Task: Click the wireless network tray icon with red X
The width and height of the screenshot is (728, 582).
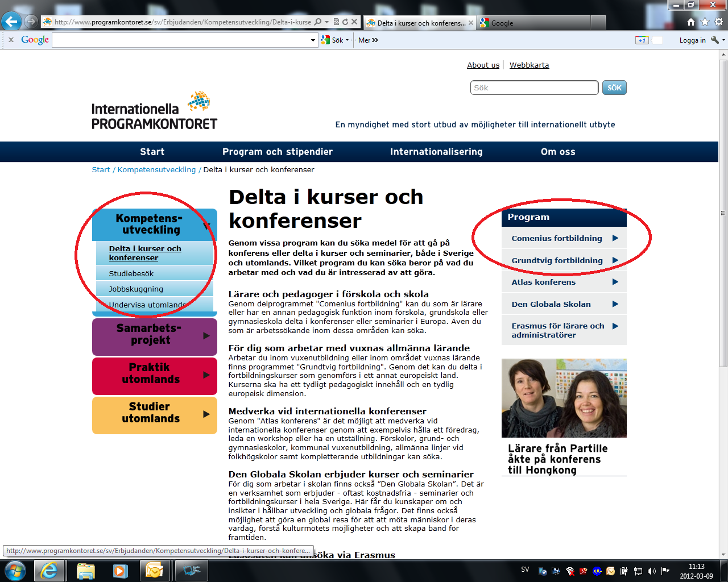Action: pos(570,571)
